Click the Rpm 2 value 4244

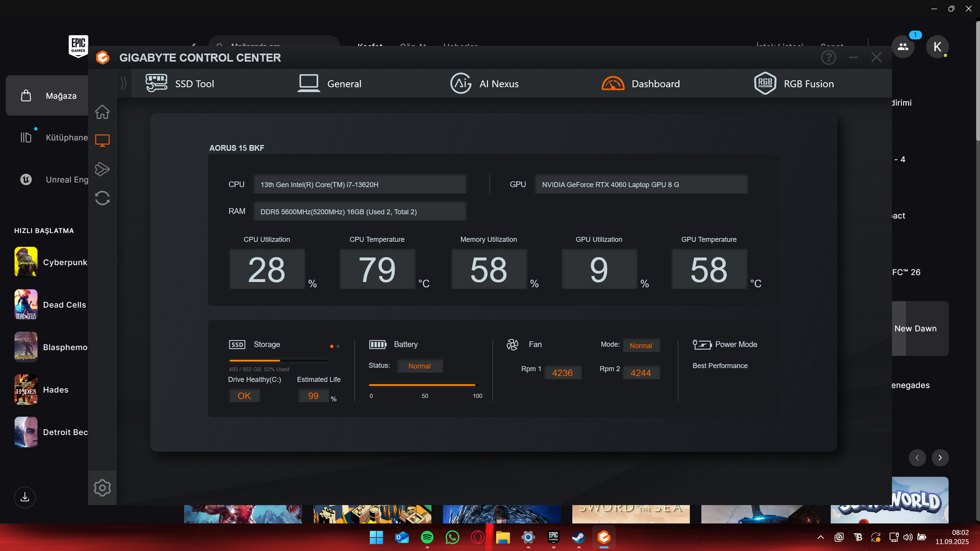[641, 373]
